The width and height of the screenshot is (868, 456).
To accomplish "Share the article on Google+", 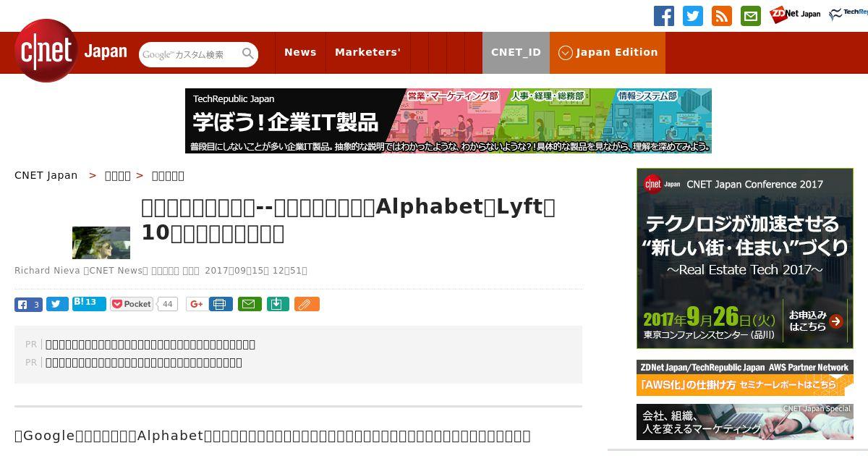I will coord(195,305).
